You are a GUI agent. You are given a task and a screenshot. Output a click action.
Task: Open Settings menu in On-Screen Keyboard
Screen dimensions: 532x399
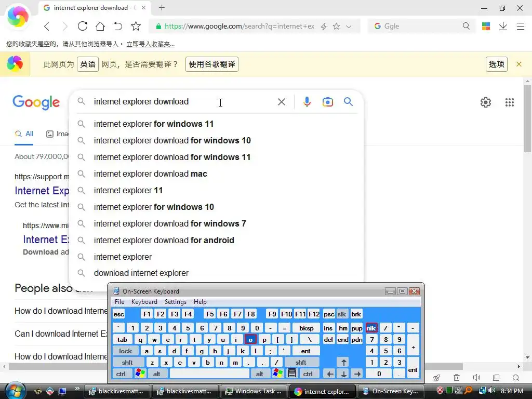[176, 302]
